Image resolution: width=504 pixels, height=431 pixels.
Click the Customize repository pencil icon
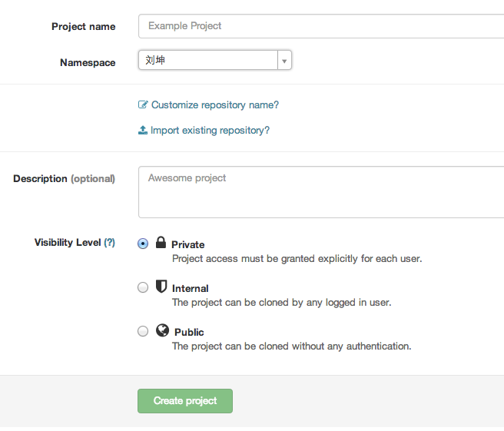(143, 105)
